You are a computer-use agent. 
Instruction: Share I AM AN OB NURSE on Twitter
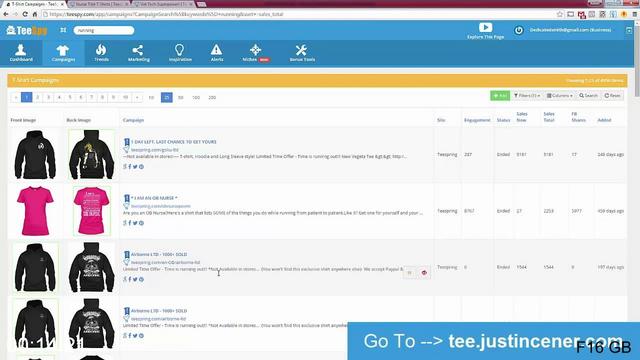click(135, 223)
